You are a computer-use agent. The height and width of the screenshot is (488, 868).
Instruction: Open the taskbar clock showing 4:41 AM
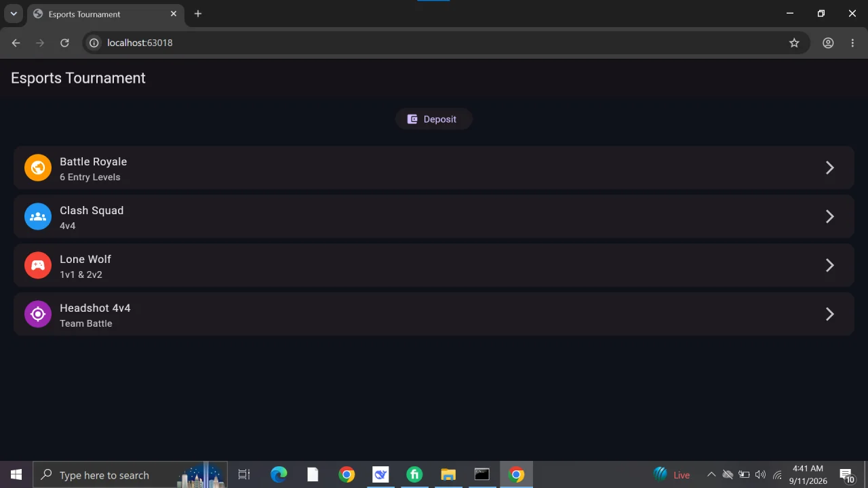[808, 474]
